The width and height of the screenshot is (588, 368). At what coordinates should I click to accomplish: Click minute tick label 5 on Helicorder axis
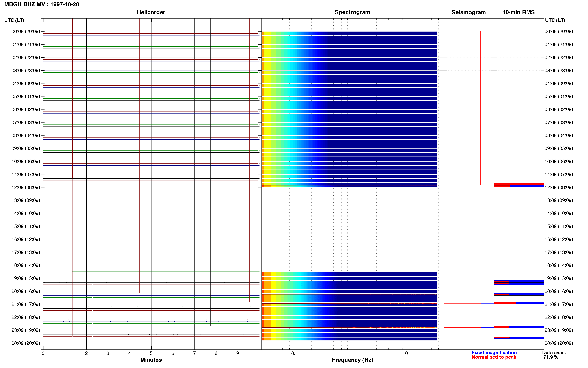(x=151, y=353)
